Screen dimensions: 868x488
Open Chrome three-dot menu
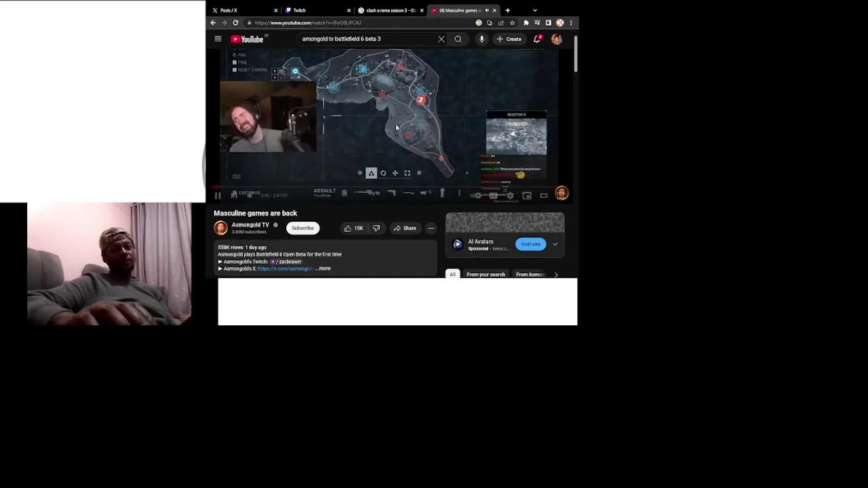coord(571,22)
